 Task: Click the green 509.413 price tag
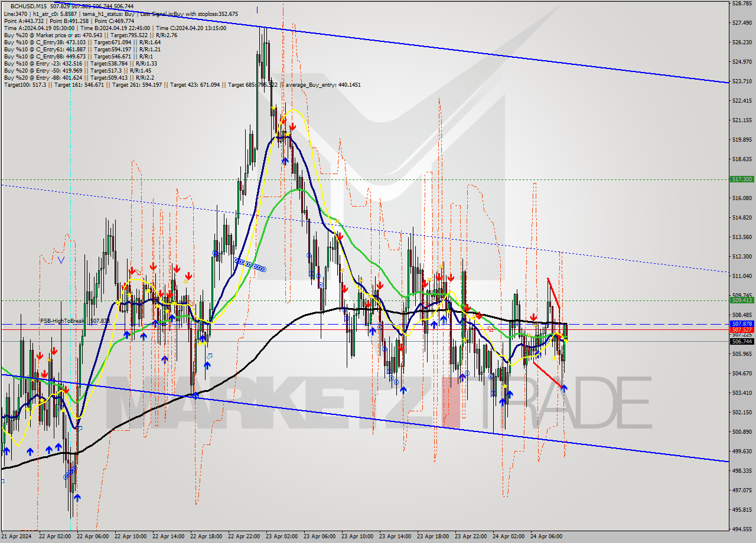click(x=742, y=300)
